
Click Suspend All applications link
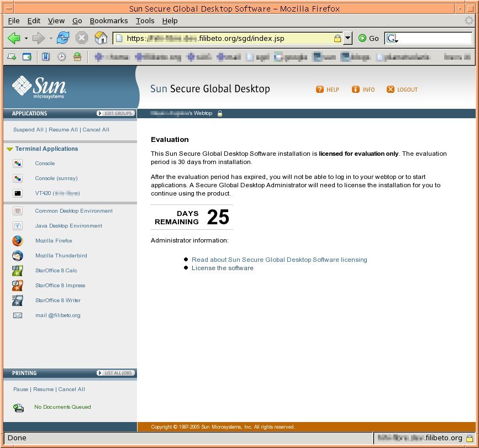click(x=28, y=130)
